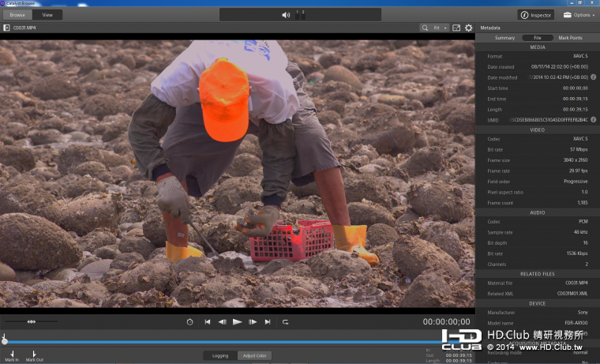Step forward one frame
The height and width of the screenshot is (364, 600).
253,322
